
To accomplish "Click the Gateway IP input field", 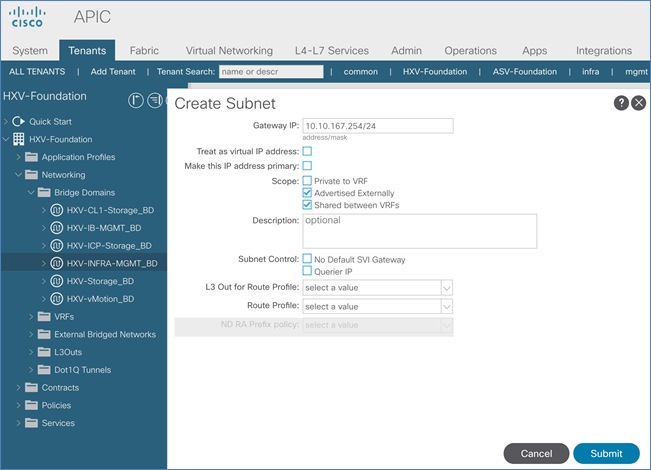I will click(x=378, y=126).
